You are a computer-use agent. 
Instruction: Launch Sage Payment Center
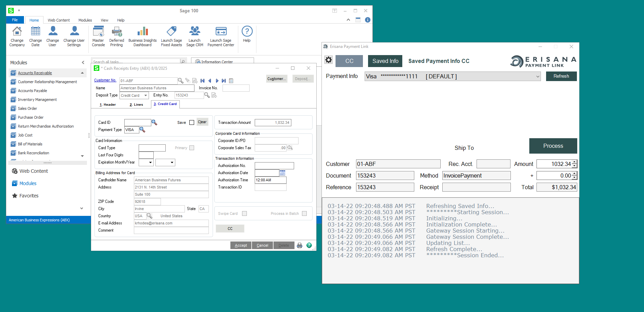[221, 36]
